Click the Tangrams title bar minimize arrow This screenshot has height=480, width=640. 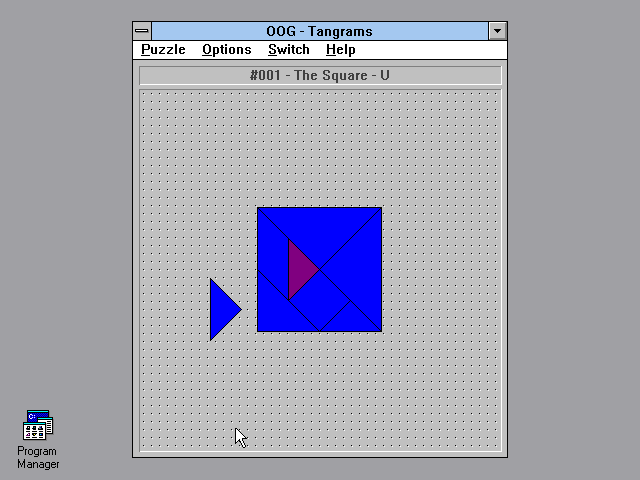pos(497,31)
